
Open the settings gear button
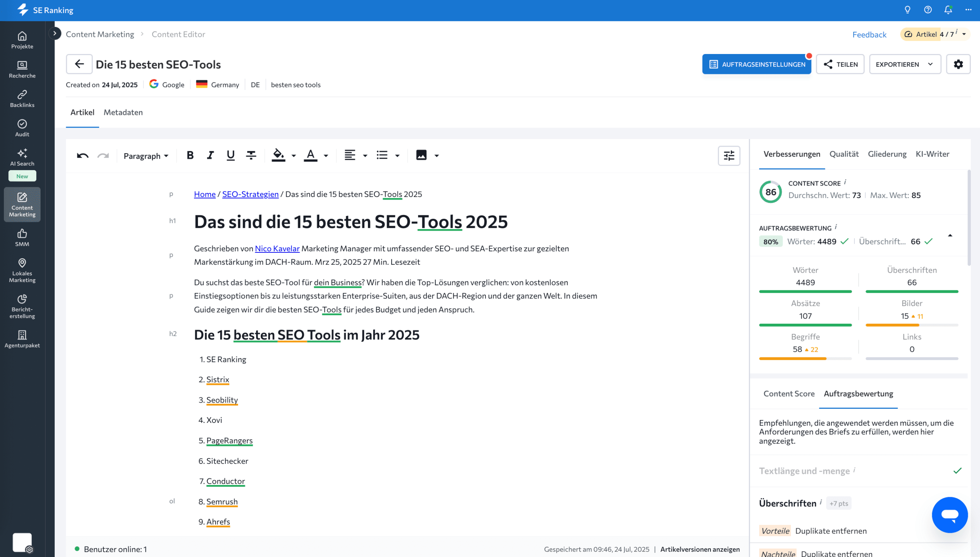[x=958, y=64]
